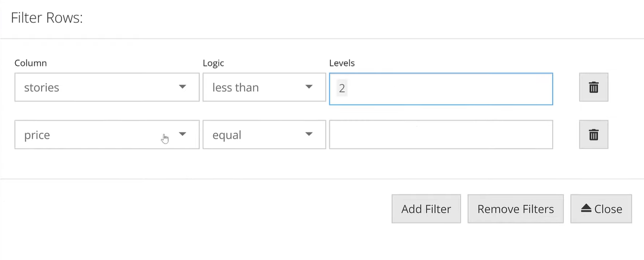This screenshot has height=260, width=644.
Task: Select the '2' tag in Levels field
Action: click(342, 88)
